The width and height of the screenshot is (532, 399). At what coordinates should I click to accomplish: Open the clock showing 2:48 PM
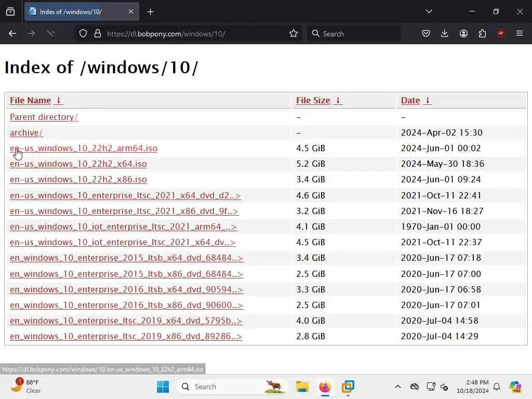pyautogui.click(x=472, y=387)
